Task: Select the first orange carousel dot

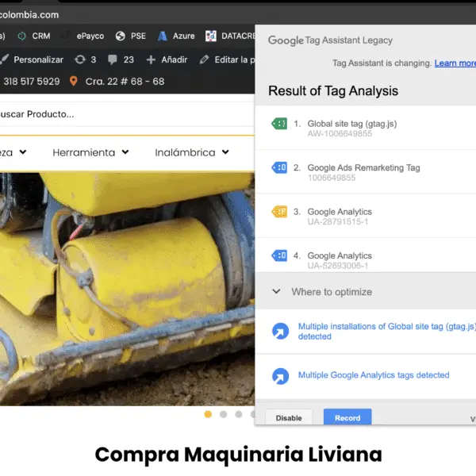Action: (208, 414)
